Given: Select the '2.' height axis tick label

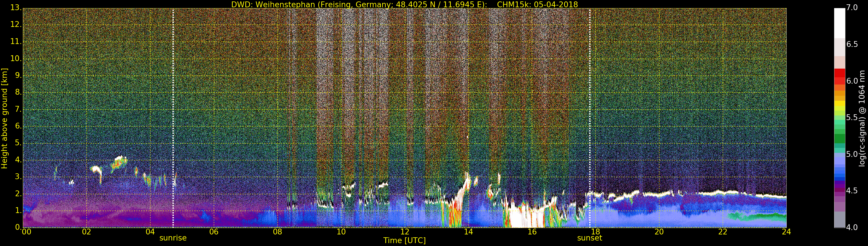Looking at the screenshot, I should [x=18, y=194].
